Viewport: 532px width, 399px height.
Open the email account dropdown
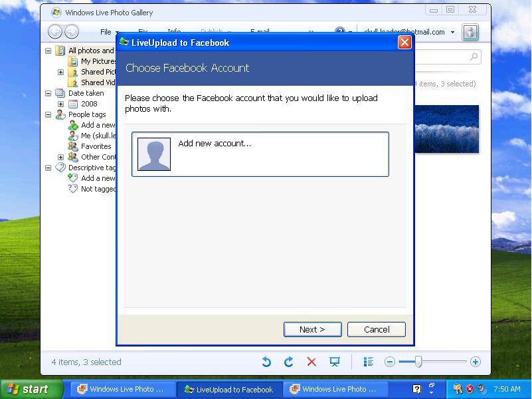click(454, 32)
